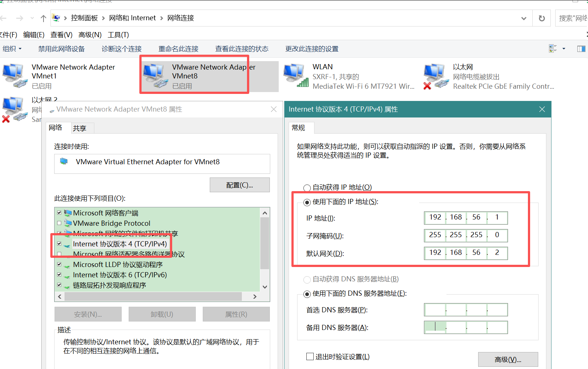Open the view options dropdown arrow
The width and height of the screenshot is (588, 369).
pos(564,49)
